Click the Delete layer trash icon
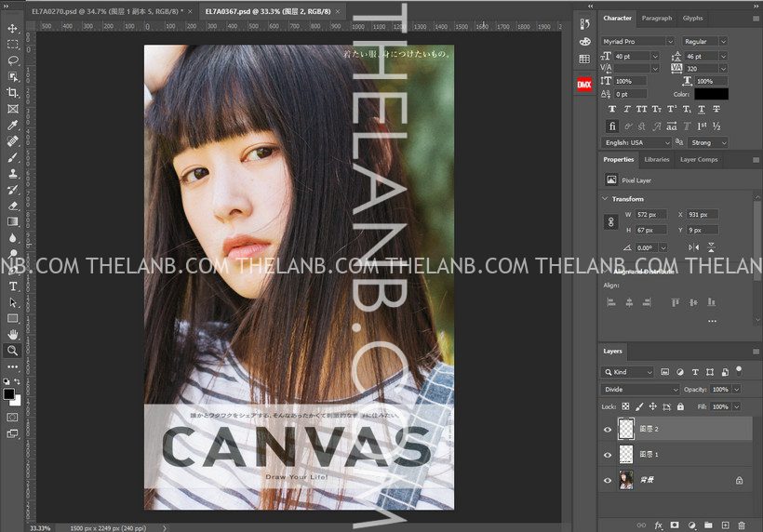 click(x=741, y=525)
